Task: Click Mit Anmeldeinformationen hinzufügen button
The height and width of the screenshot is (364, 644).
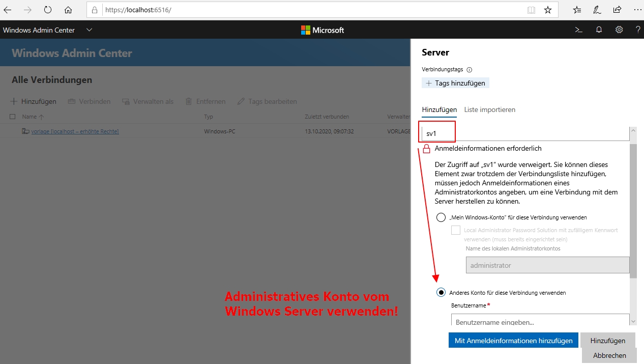Action: [x=513, y=341]
